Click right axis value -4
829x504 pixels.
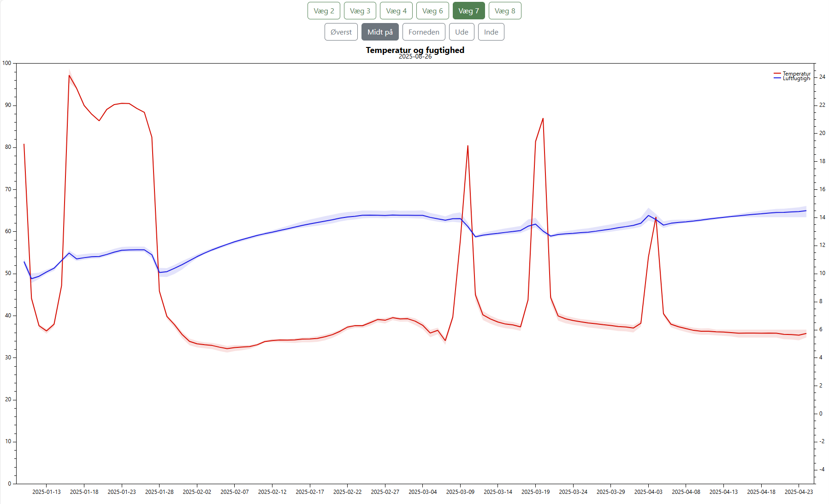[x=822, y=469]
